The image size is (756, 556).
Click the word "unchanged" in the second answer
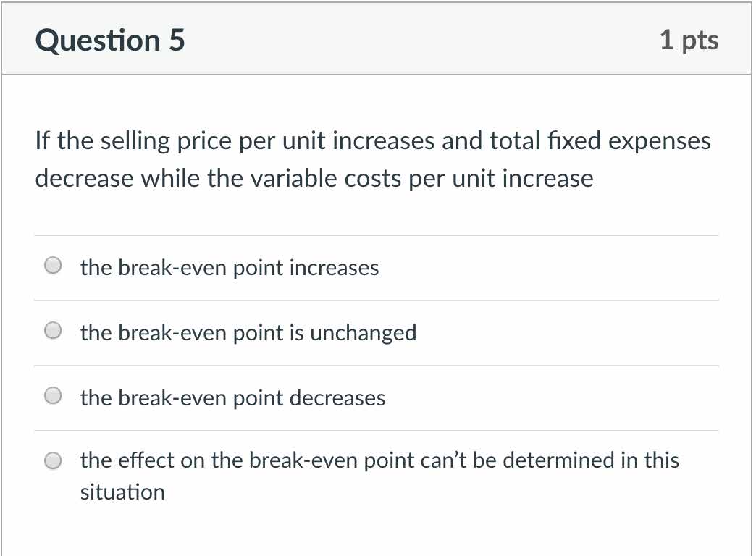(x=363, y=333)
